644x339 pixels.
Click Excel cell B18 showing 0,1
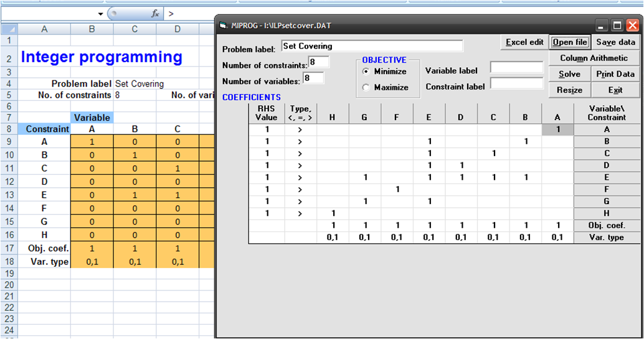pos(92,262)
